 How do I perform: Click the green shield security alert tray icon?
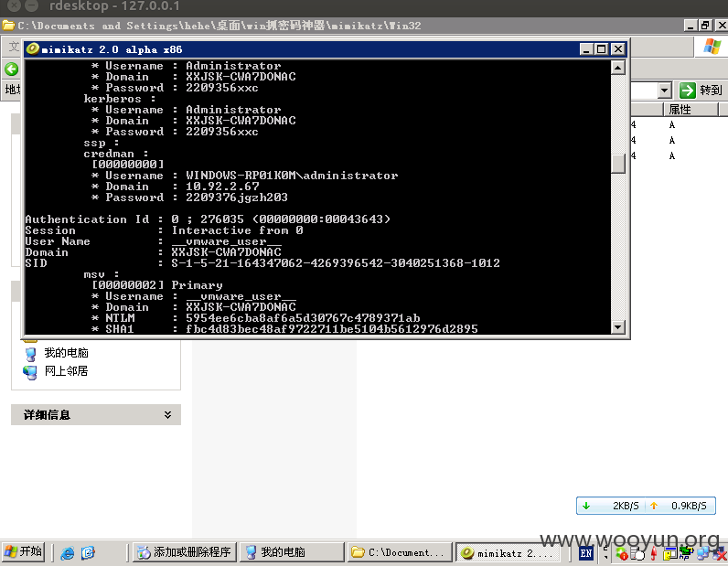(x=622, y=553)
